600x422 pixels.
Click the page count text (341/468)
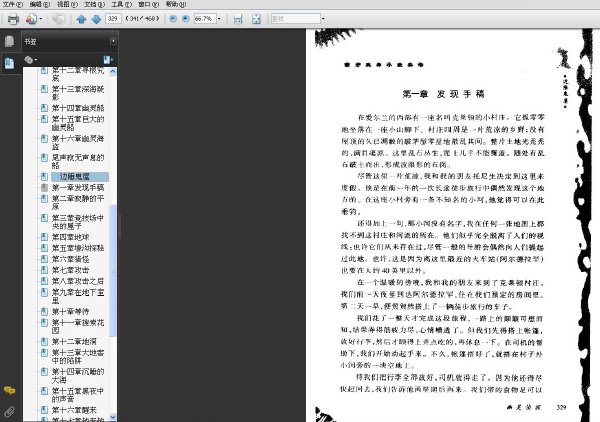(142, 18)
